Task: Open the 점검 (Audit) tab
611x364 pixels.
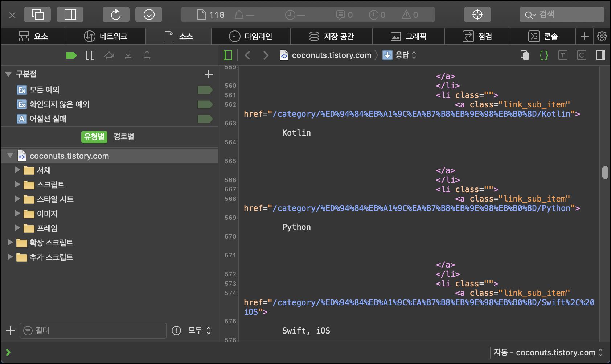Action: pyautogui.click(x=477, y=36)
